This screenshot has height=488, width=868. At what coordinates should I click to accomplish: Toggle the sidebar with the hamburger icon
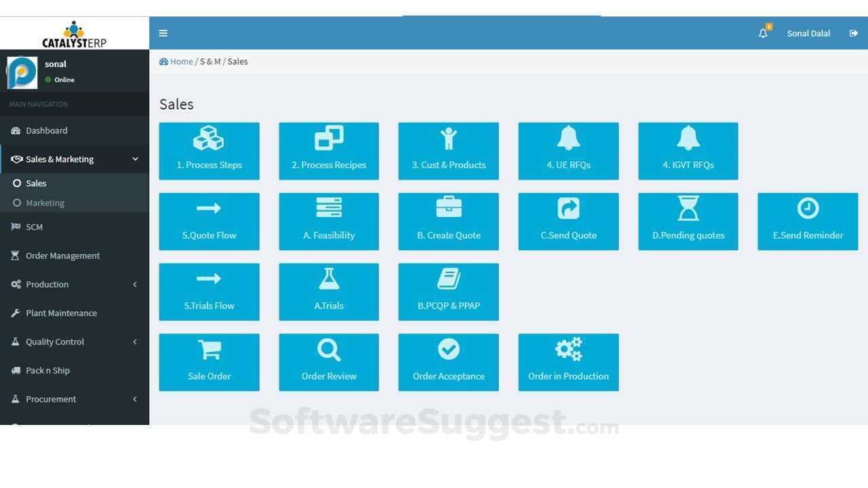coord(163,33)
